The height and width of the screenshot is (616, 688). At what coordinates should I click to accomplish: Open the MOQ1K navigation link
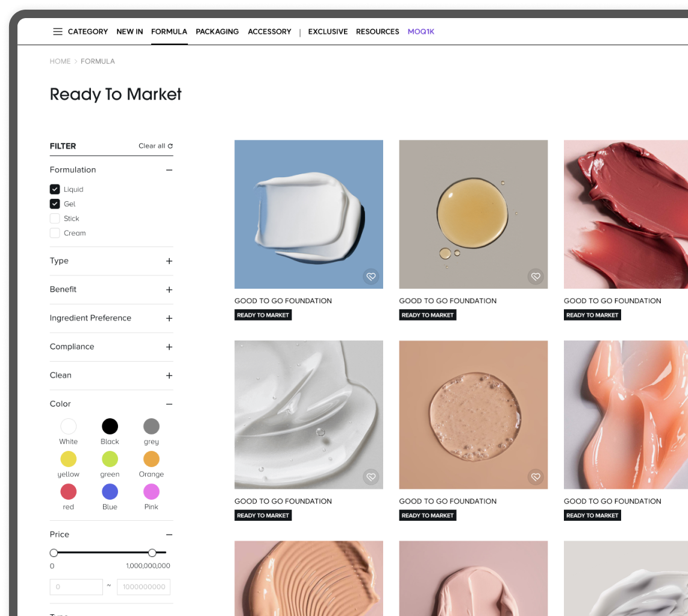click(x=421, y=31)
